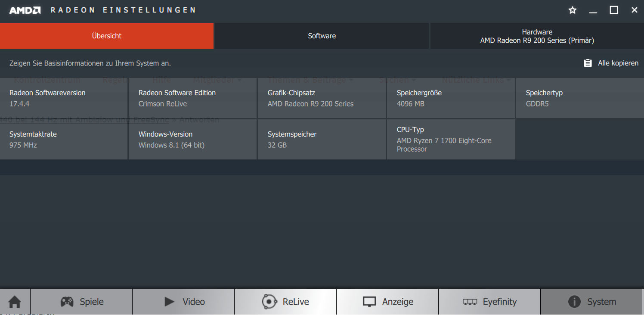Click the AMD logo in the title bar
This screenshot has height=315, width=644.
pyautogui.click(x=25, y=10)
